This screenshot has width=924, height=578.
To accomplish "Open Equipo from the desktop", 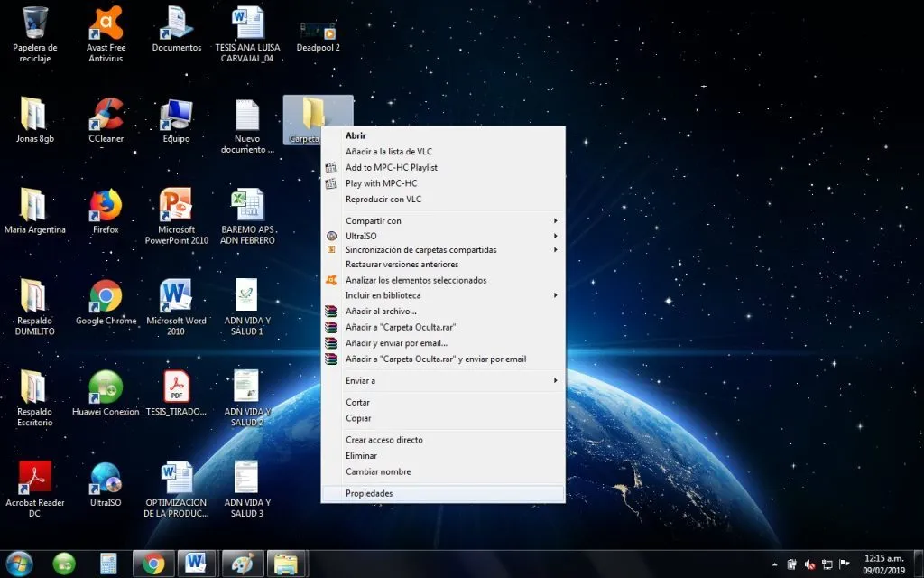I will click(176, 113).
